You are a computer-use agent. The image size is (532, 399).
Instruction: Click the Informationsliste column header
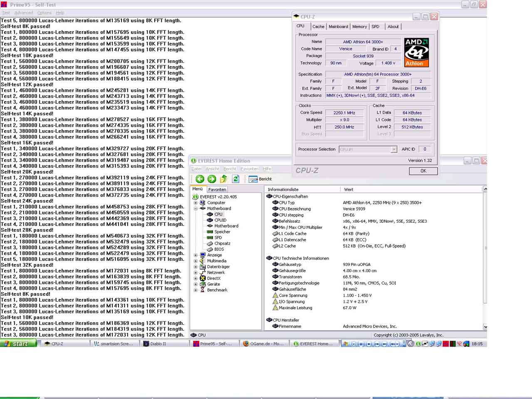tap(302, 189)
